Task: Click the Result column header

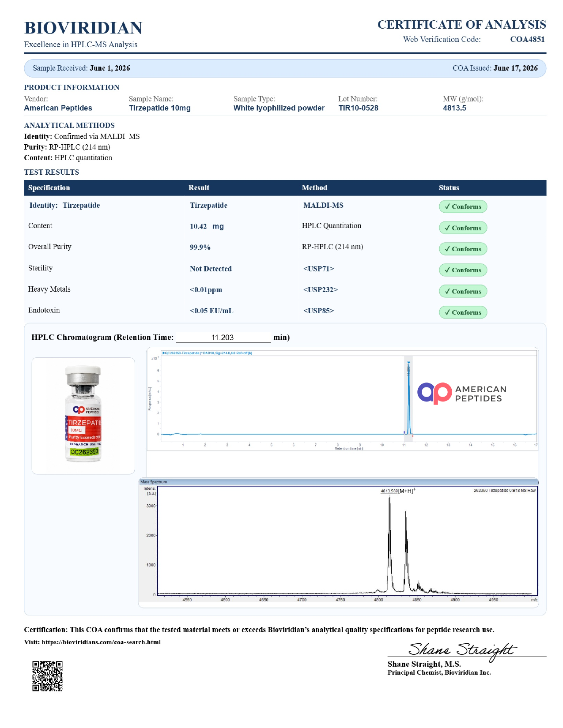Action: (199, 188)
